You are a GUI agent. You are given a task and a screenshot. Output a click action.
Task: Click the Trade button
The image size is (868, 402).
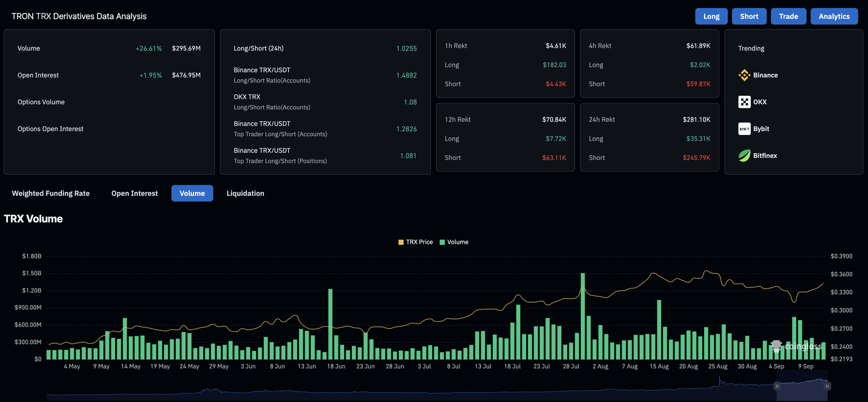pyautogui.click(x=788, y=16)
